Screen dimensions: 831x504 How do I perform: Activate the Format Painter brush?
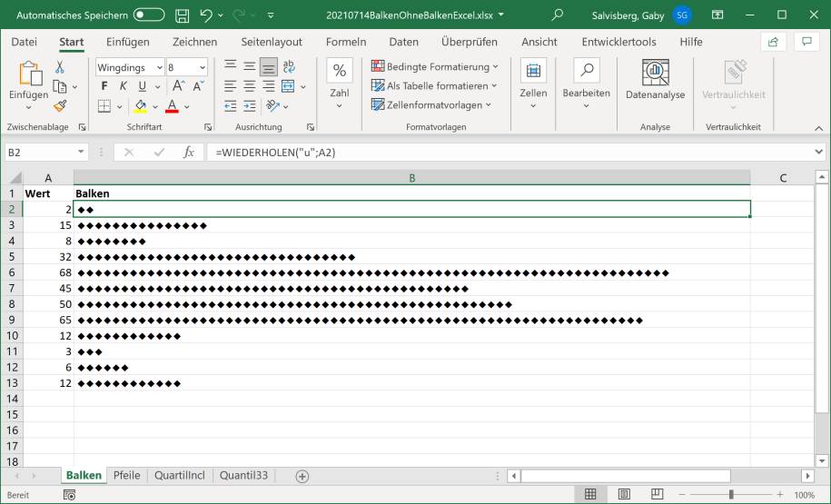pos(60,106)
